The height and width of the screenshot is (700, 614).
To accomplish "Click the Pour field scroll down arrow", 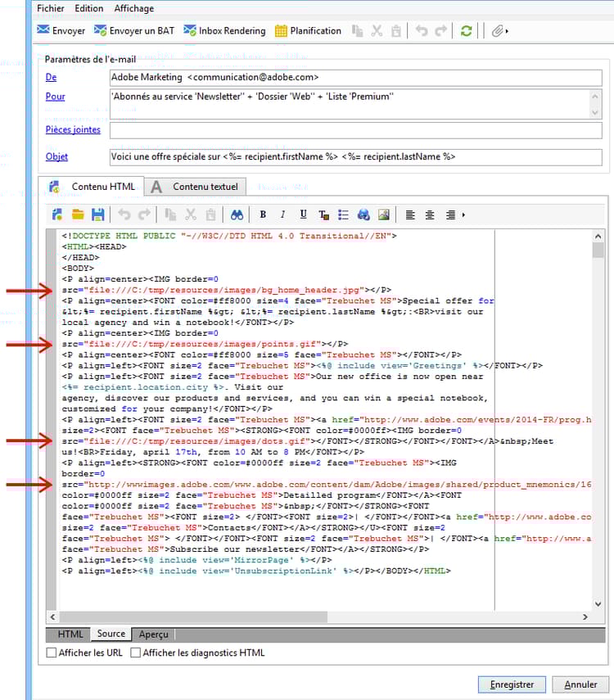I will point(595,112).
